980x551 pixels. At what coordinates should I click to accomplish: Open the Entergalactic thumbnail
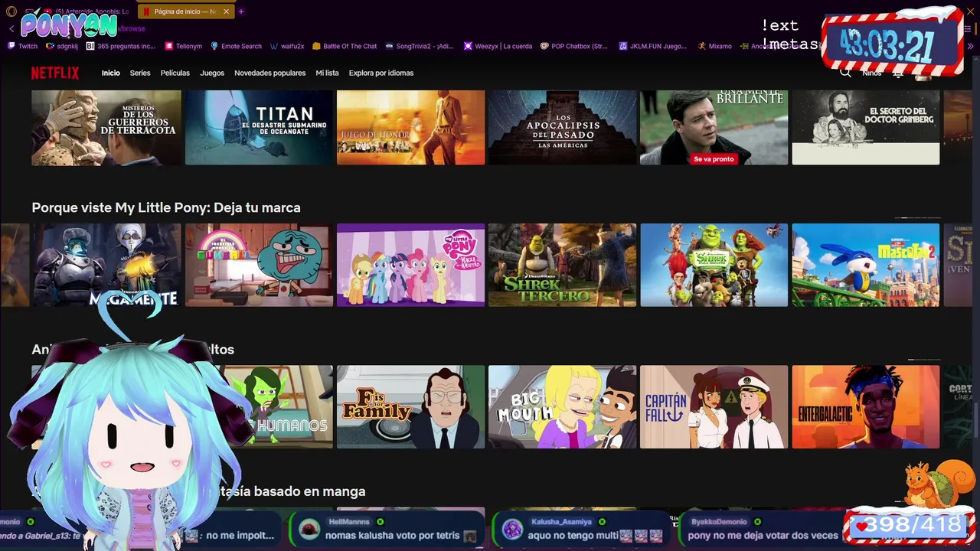[x=866, y=406]
